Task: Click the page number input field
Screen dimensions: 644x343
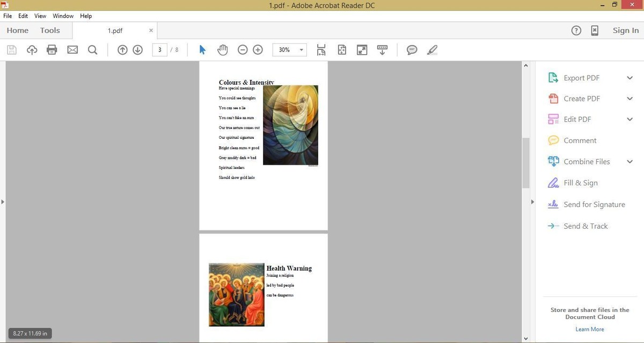Action: [x=160, y=50]
